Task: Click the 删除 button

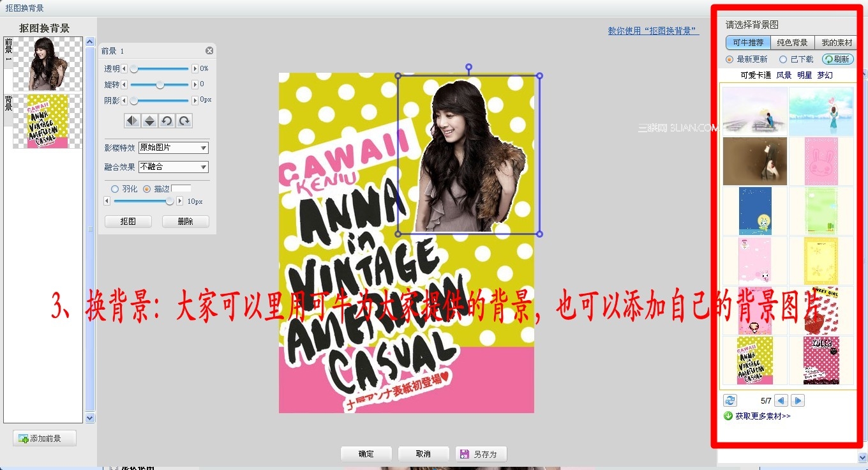Action: point(186,222)
